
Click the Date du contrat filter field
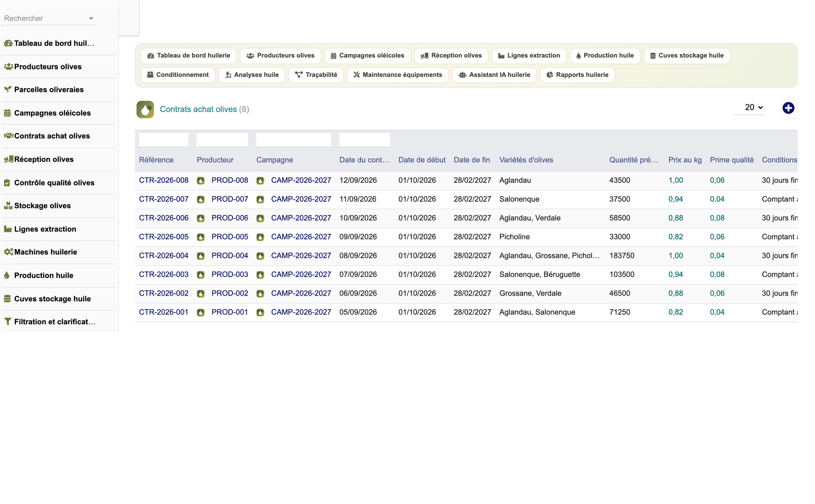click(364, 140)
